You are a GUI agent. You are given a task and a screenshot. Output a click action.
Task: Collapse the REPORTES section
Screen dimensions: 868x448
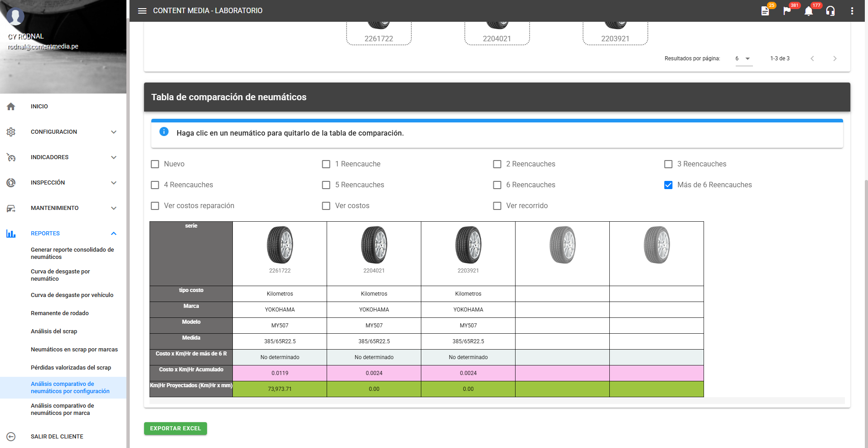[x=114, y=234]
